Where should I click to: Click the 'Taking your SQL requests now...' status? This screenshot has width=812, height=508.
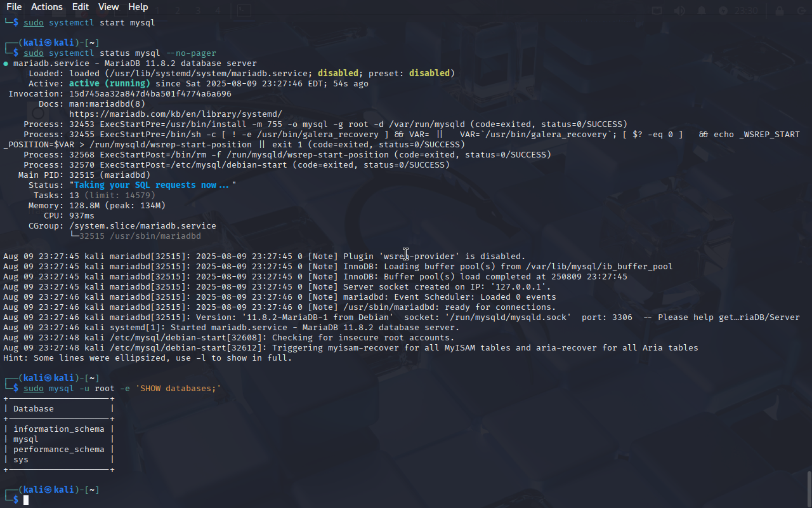[153, 185]
